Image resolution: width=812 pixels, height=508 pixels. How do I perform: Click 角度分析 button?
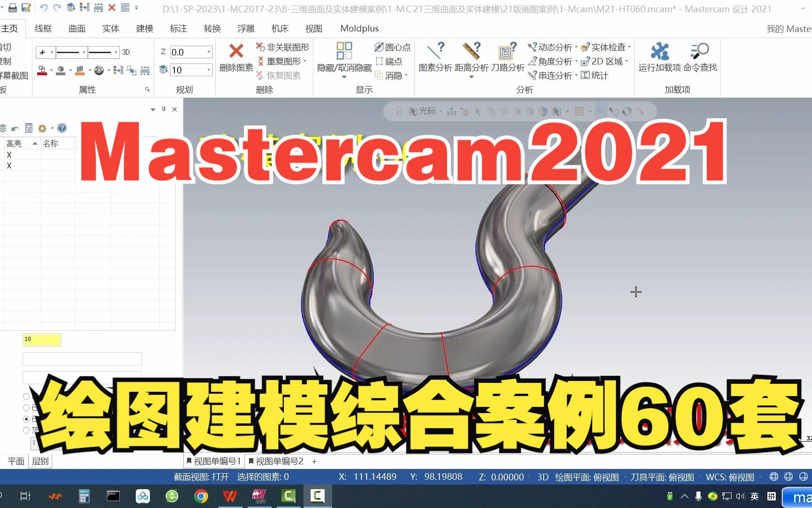point(550,61)
